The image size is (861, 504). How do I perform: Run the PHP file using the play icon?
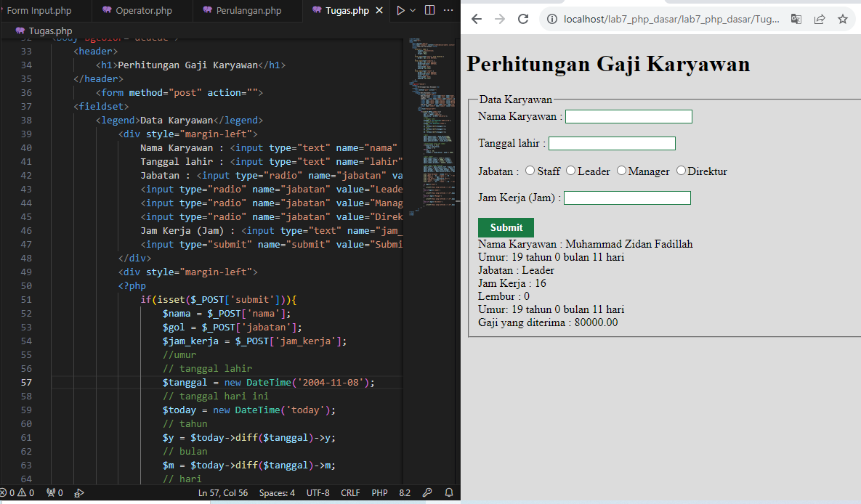[x=401, y=10]
